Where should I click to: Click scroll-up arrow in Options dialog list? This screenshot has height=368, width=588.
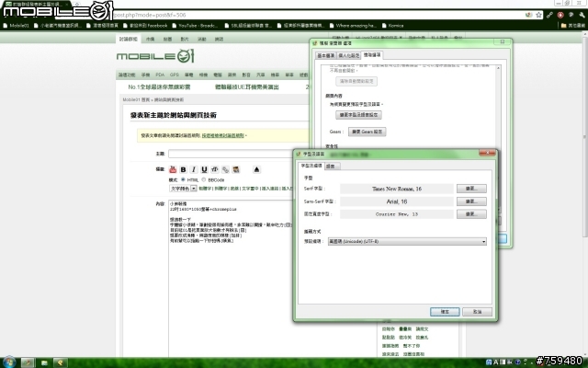point(498,68)
